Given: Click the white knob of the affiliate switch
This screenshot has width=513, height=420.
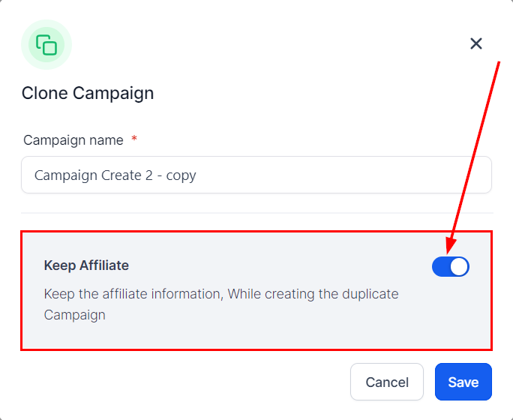Looking at the screenshot, I should point(459,266).
